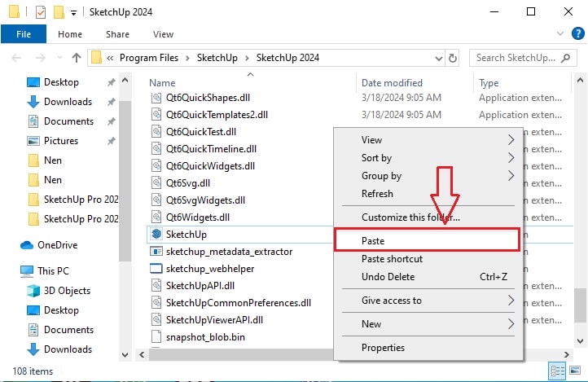
Task: Select SketchUpAPI.dll file icon
Action: coord(156,285)
